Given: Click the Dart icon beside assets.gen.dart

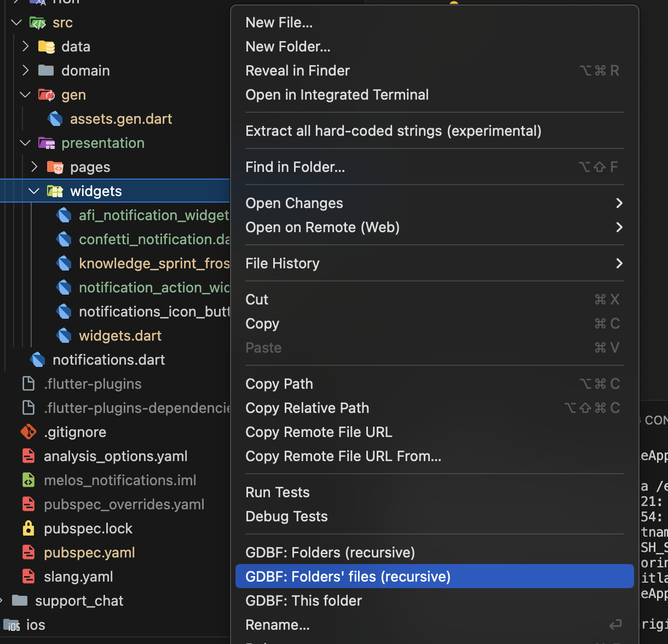Looking at the screenshot, I should tap(55, 119).
